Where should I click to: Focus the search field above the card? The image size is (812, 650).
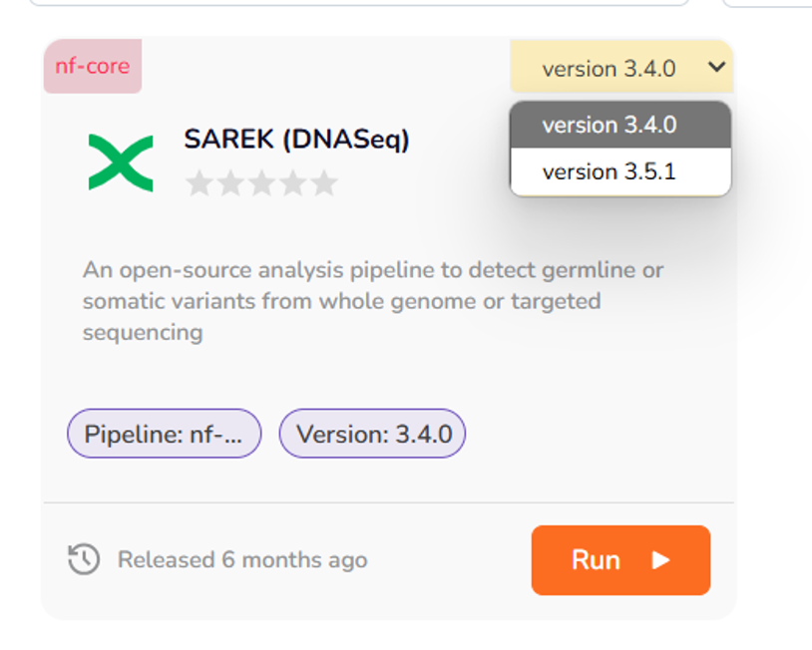(359, 2)
